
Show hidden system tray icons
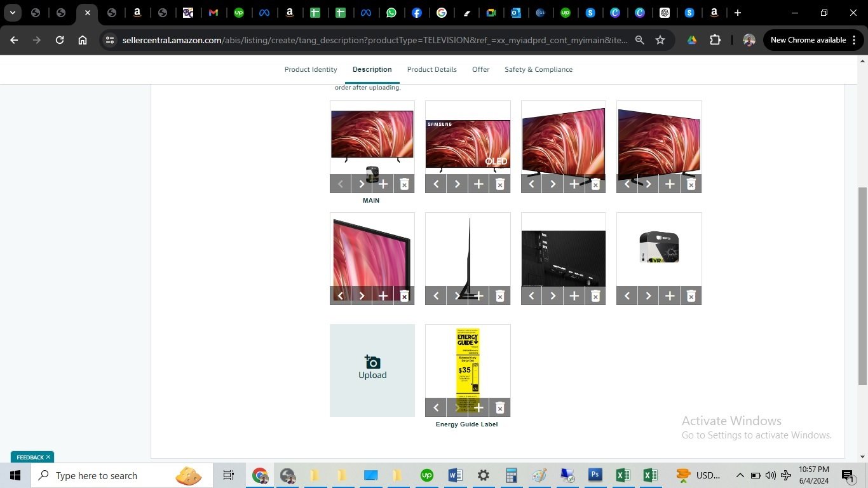[740, 475]
